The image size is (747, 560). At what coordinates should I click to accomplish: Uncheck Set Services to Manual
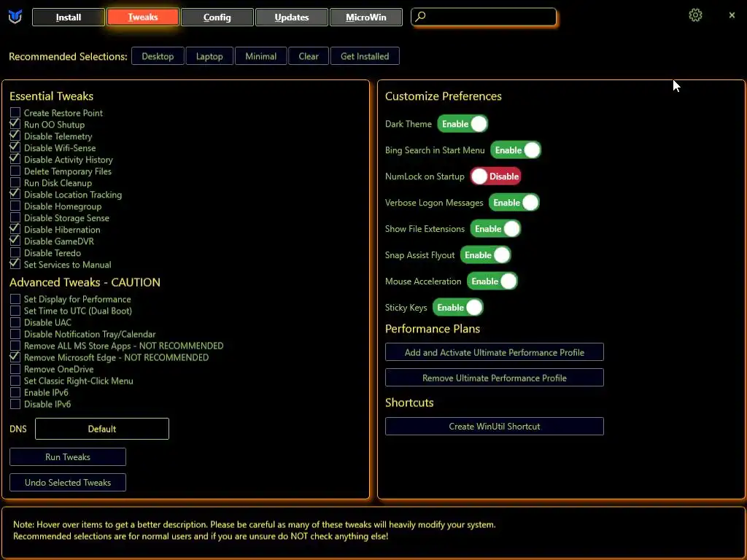coord(15,264)
